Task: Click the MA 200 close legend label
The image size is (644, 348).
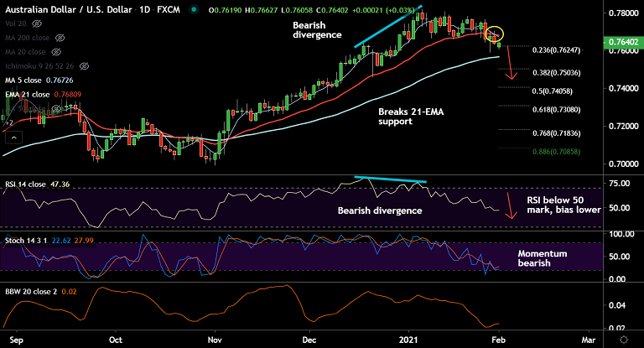Action: (27, 38)
